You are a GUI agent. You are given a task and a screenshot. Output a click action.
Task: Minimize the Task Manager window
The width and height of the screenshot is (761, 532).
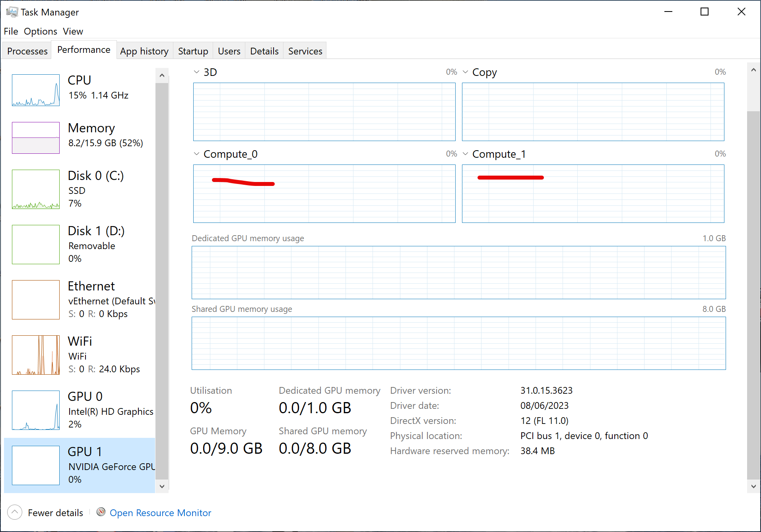668,12
